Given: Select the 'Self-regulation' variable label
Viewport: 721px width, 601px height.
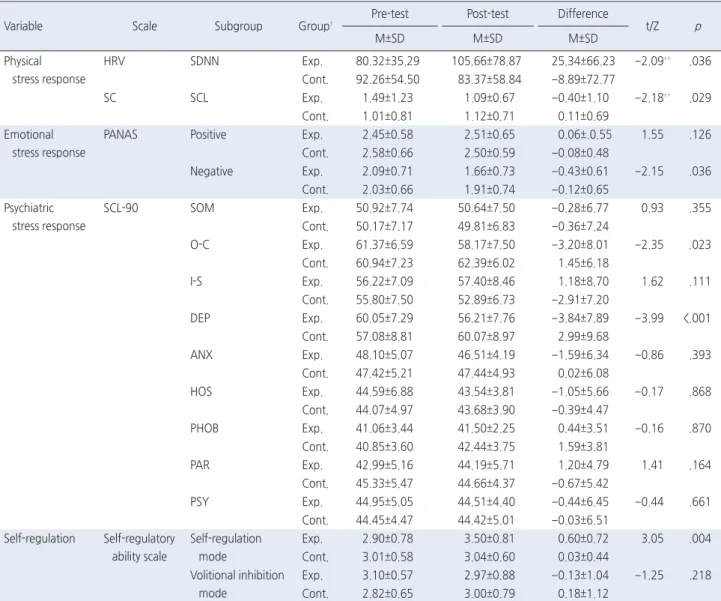Looking at the screenshot, I should point(40,538).
